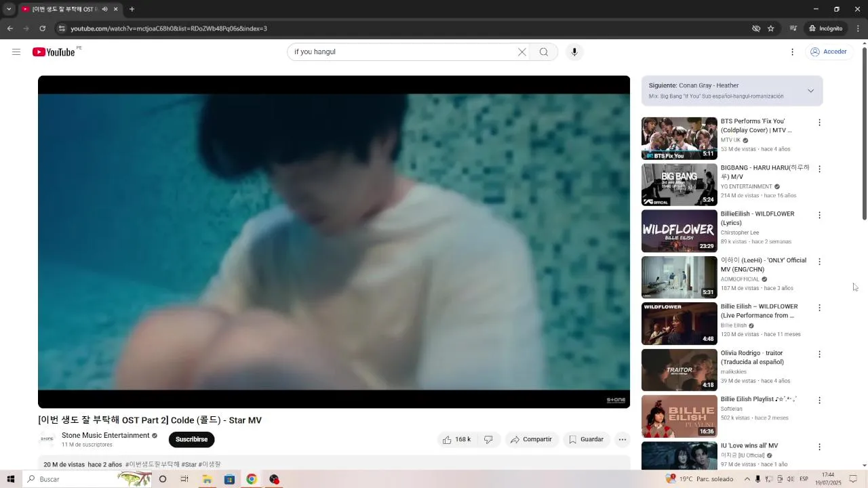Open the 'IU 'Love wins all' MV' title
Image resolution: width=868 pixels, height=488 pixels.
749,446
